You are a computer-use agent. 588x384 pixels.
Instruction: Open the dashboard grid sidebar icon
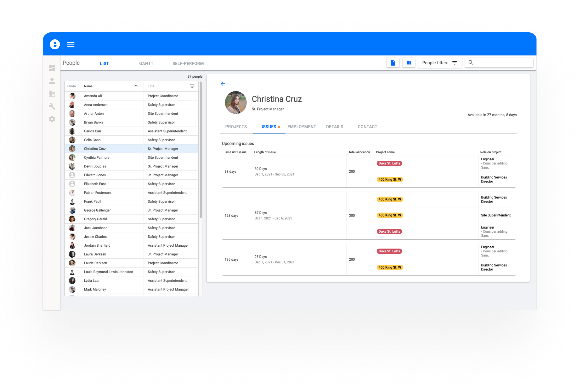coord(52,68)
